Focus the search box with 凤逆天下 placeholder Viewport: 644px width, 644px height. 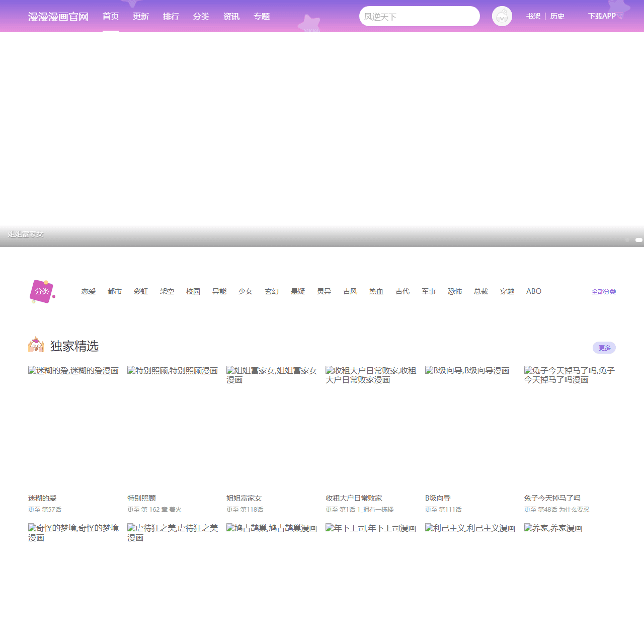pyautogui.click(x=420, y=16)
